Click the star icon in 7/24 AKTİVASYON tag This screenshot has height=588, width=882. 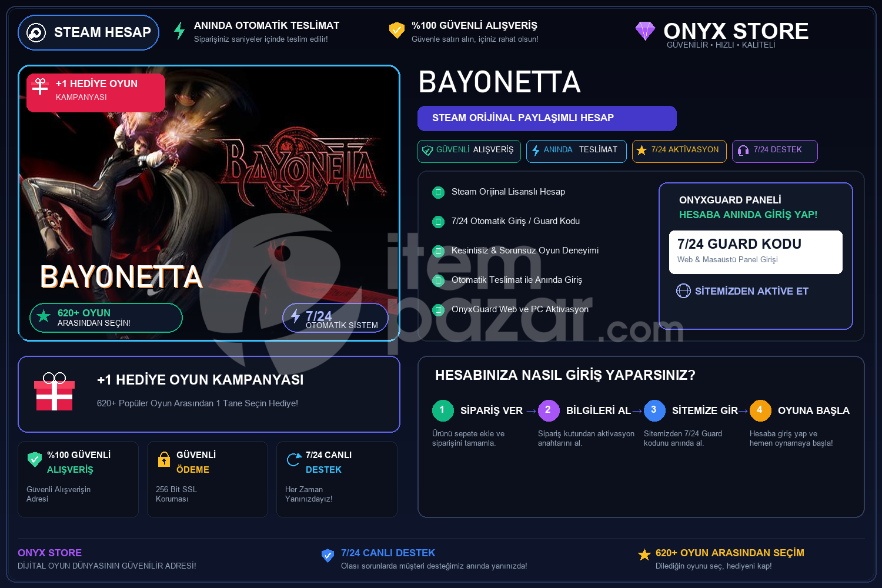(642, 151)
